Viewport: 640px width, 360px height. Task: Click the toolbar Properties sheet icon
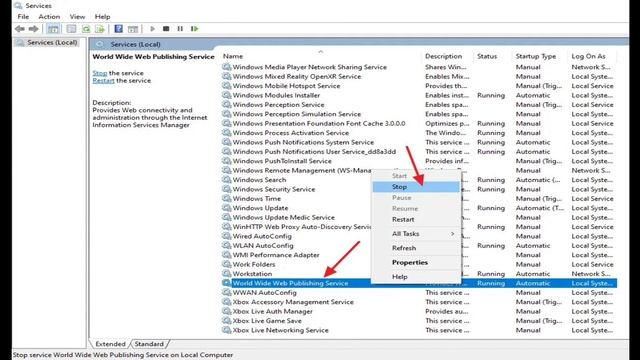(x=71, y=29)
